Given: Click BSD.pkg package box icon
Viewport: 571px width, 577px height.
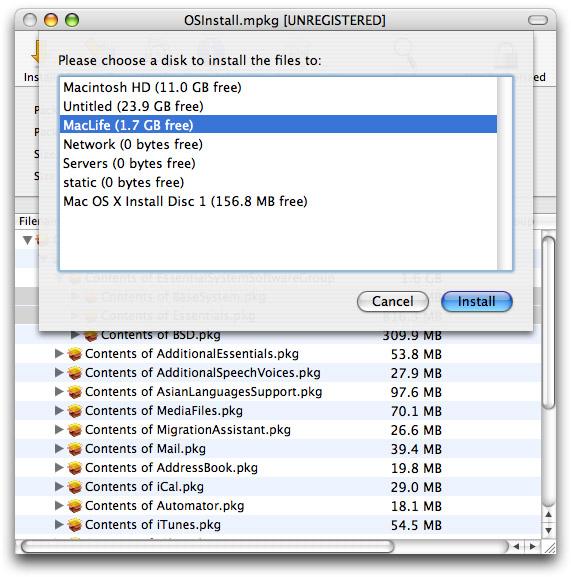Looking at the screenshot, I should pos(91,335).
